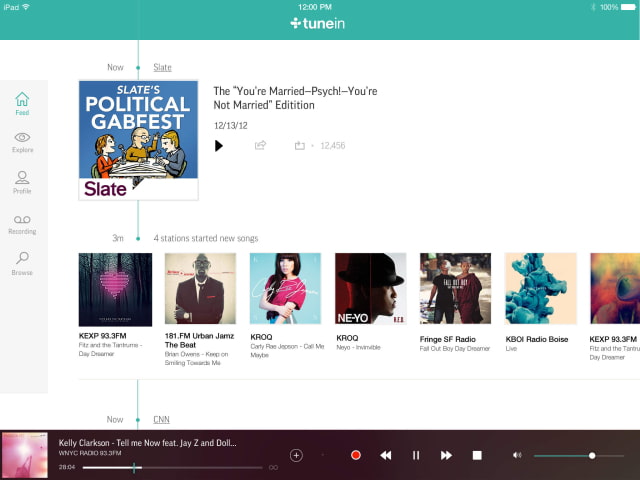Select the 12/13/12 episode date
This screenshot has height=480, width=640.
(231, 125)
